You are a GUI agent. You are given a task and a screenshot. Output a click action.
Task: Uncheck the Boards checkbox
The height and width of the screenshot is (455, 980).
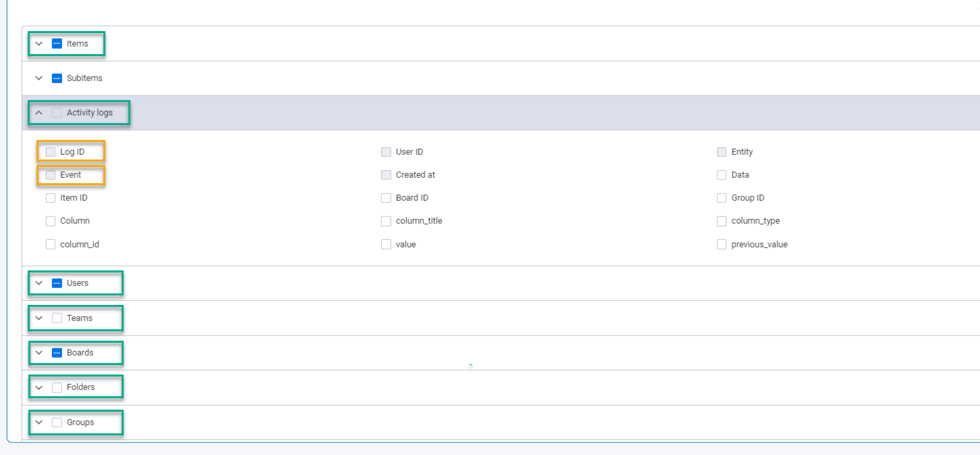point(57,352)
